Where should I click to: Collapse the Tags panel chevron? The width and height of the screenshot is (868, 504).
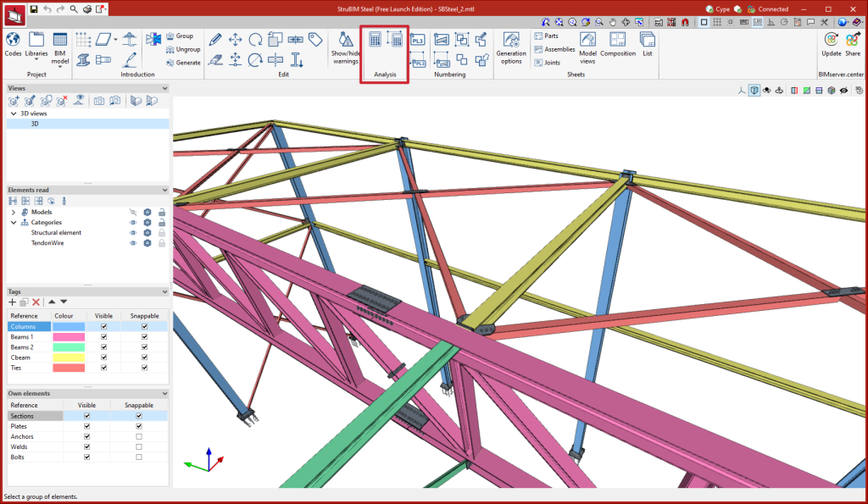164,291
